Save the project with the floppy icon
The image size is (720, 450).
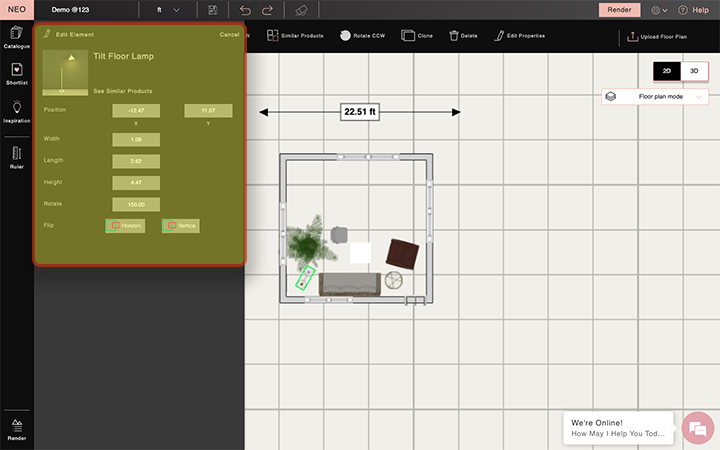point(213,10)
